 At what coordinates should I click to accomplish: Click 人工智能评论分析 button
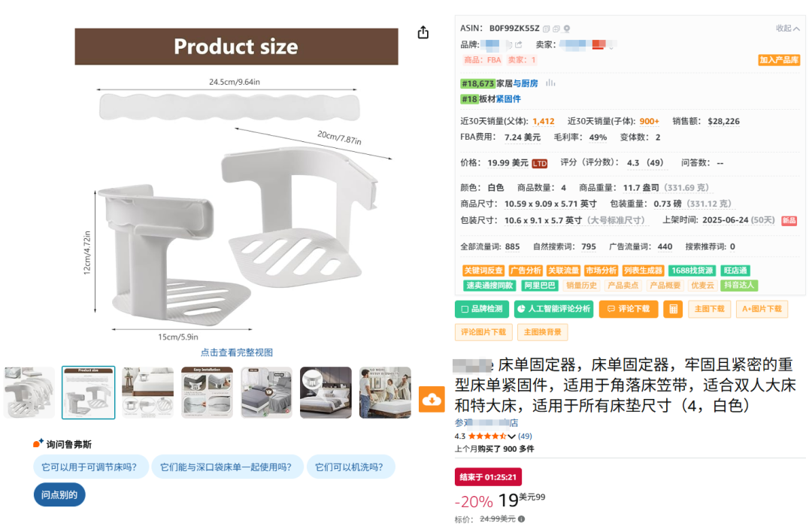point(553,309)
